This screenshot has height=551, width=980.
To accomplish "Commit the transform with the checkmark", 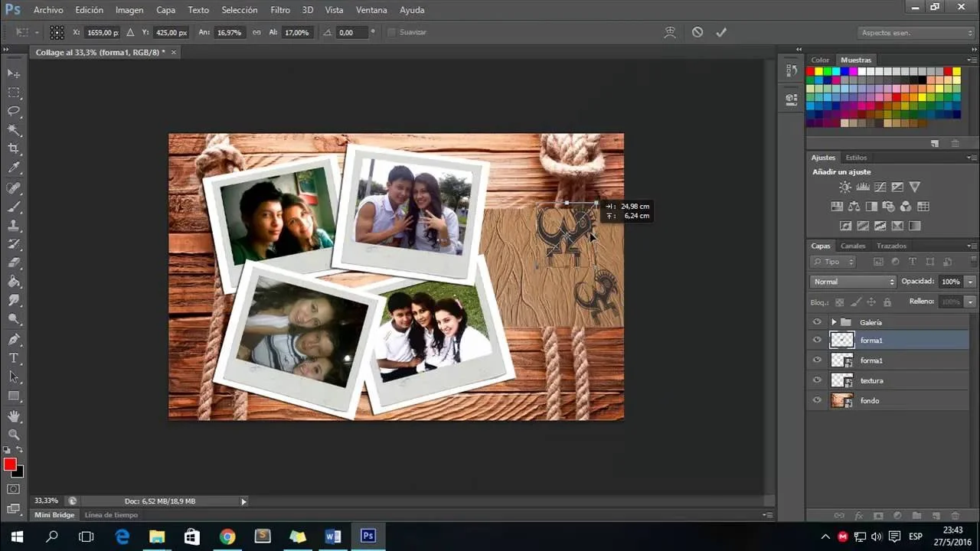I will tap(720, 32).
